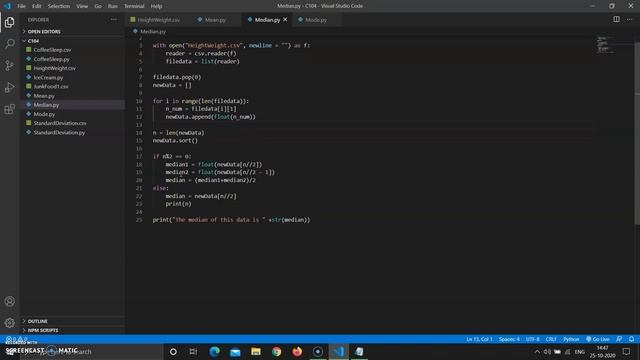Open the View menu
Viewport: 640px width, 360px height.
coord(82,6)
